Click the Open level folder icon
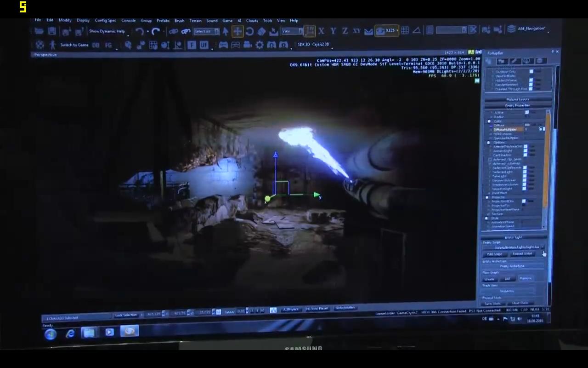 click(39, 31)
